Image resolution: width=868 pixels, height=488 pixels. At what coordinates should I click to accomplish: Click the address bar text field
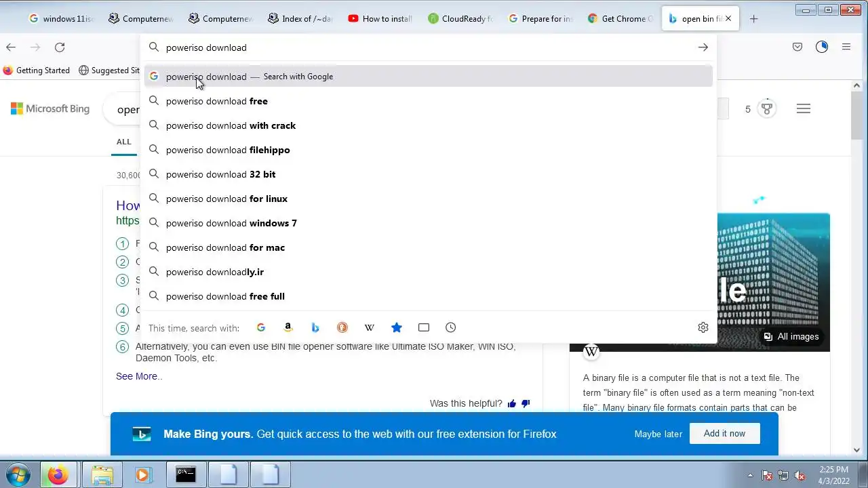click(x=427, y=47)
